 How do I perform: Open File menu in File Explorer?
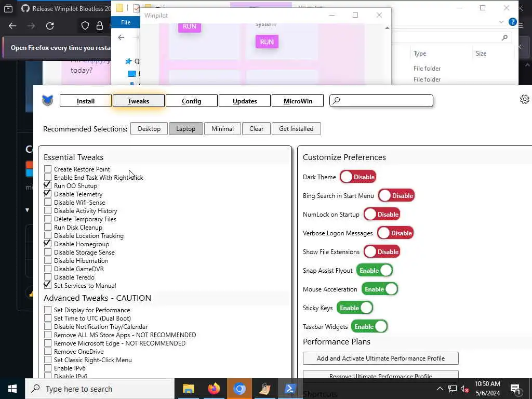126,22
